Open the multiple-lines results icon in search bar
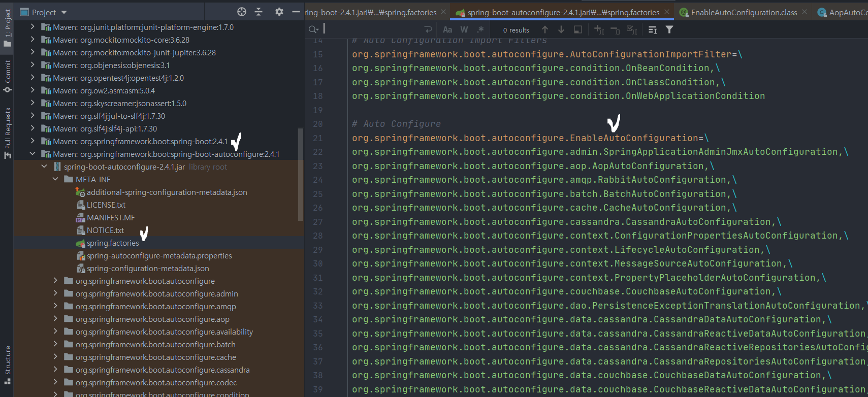Image resolution: width=868 pixels, height=397 pixels. pos(653,30)
